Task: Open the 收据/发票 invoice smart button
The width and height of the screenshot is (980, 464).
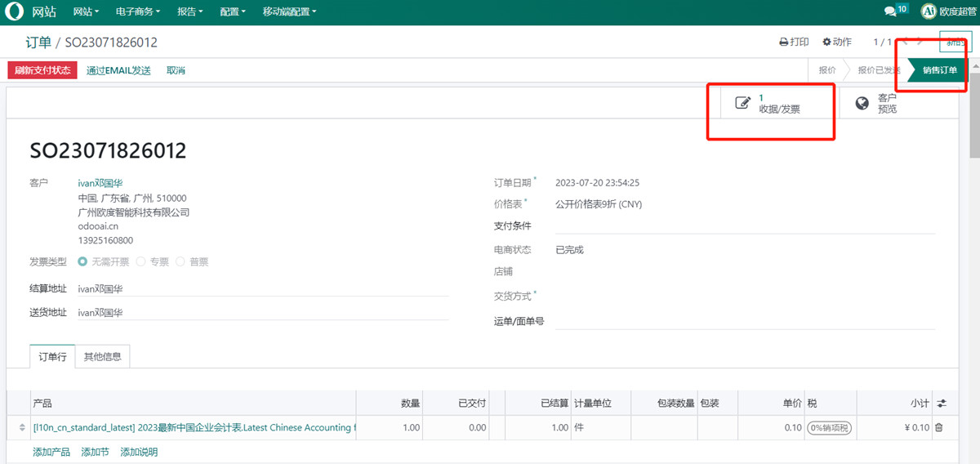Action: 770,103
